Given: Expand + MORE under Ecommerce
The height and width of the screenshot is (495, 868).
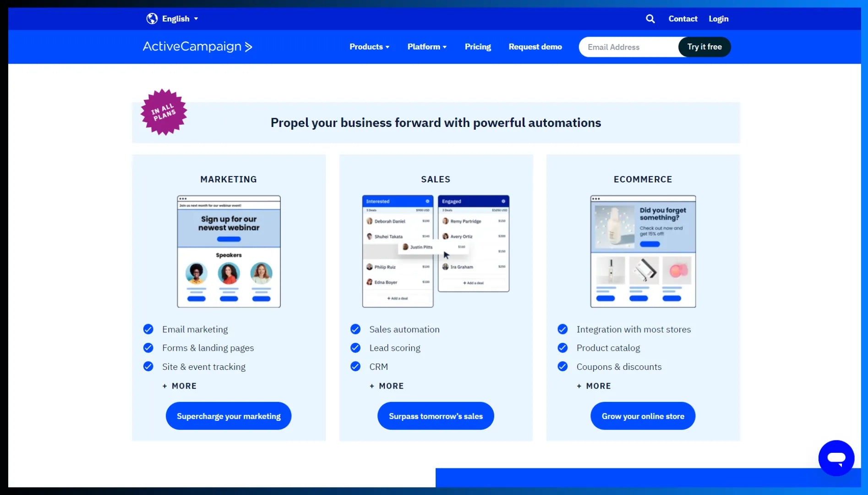Looking at the screenshot, I should click(594, 386).
